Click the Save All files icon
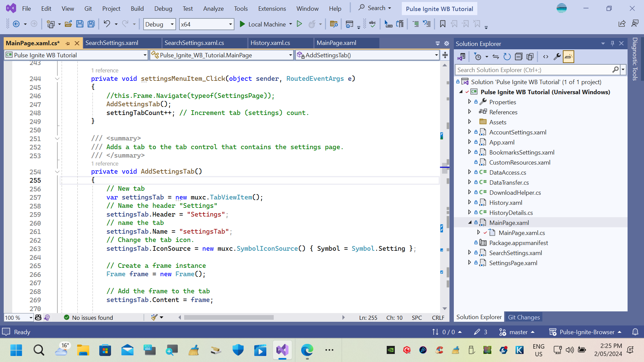This screenshot has width=644, height=362. click(91, 24)
